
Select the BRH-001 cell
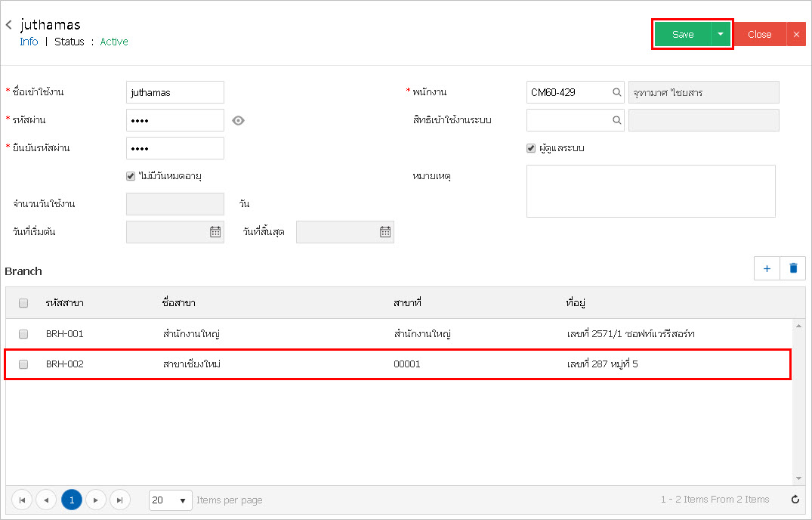(x=65, y=334)
